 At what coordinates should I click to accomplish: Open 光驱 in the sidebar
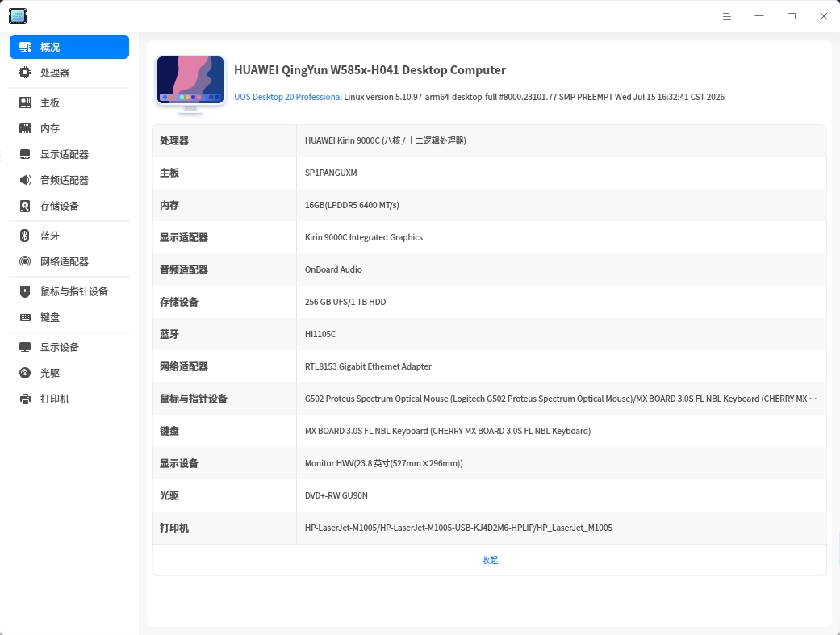(x=69, y=373)
